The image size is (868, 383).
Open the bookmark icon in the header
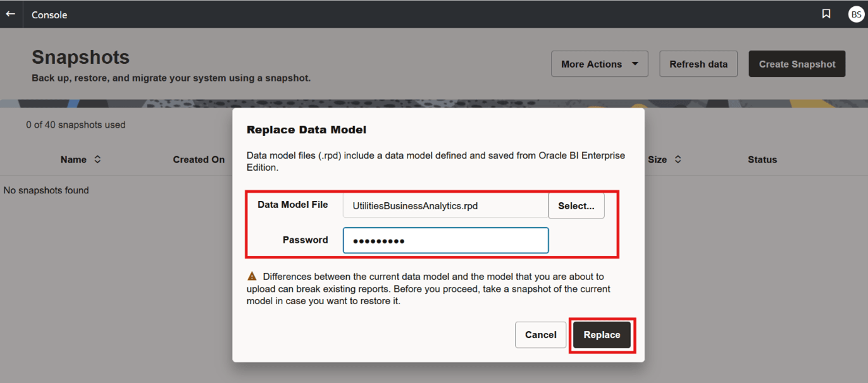click(826, 14)
